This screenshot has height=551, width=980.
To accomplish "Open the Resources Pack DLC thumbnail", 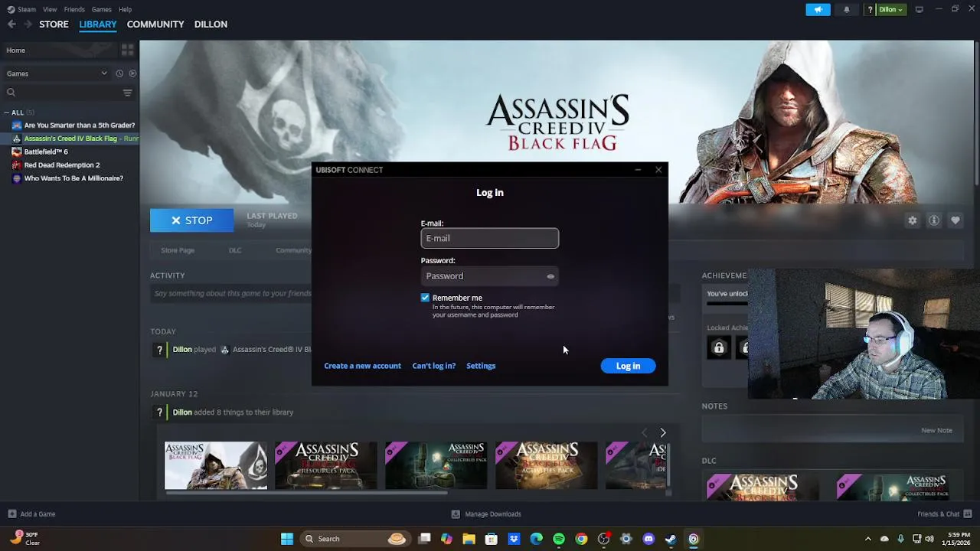I will click(x=326, y=465).
